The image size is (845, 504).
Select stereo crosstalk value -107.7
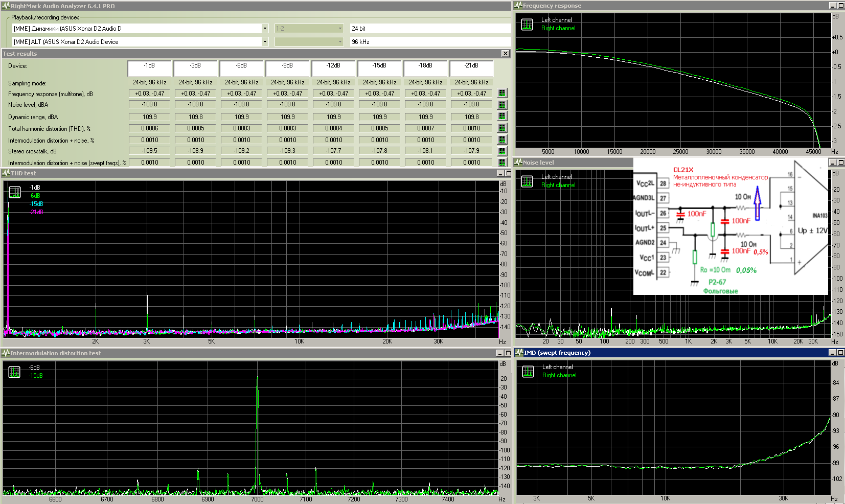334,151
